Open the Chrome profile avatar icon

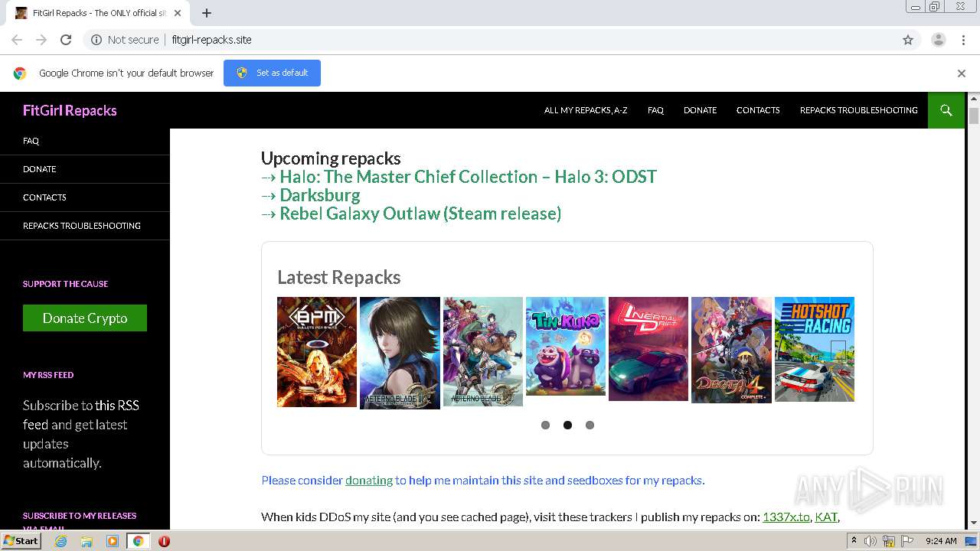click(939, 40)
